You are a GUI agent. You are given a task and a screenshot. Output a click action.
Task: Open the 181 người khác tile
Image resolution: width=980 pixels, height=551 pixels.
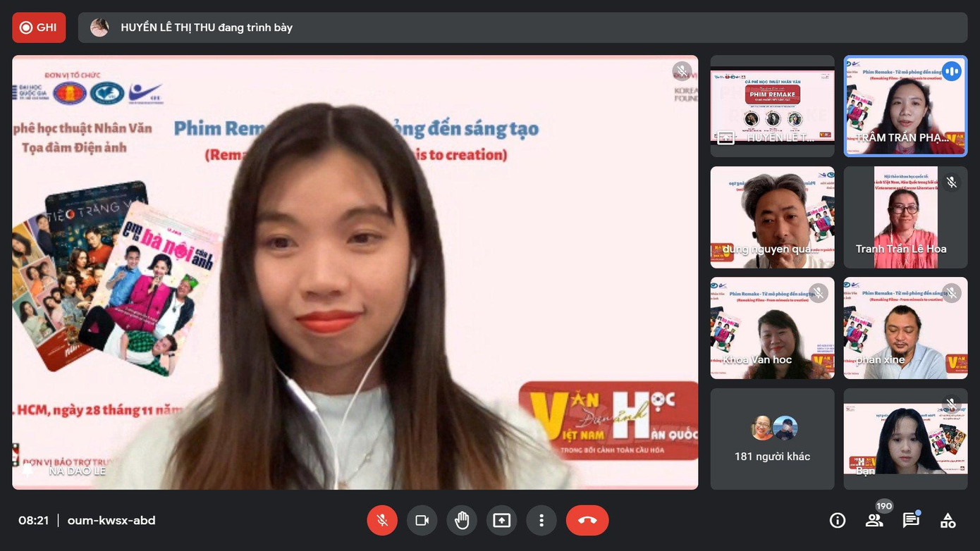click(772, 439)
